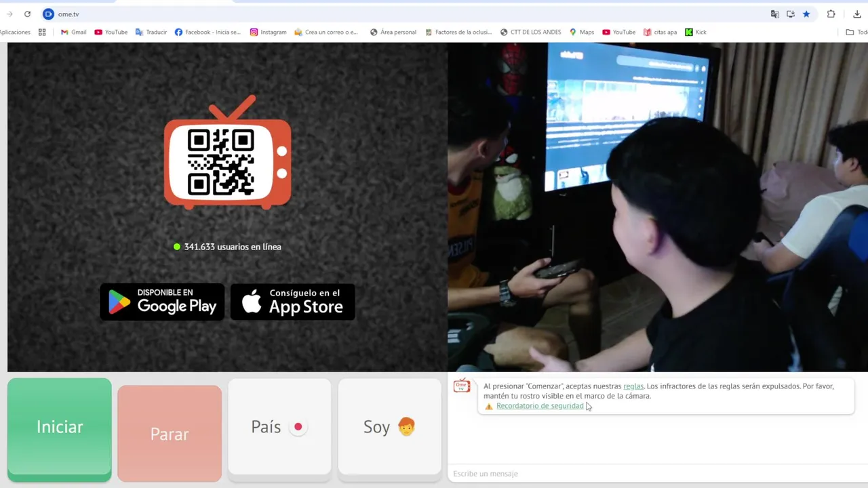Viewport: 868px width, 488px height.
Task: Reload the ome.tv page
Action: point(27,14)
